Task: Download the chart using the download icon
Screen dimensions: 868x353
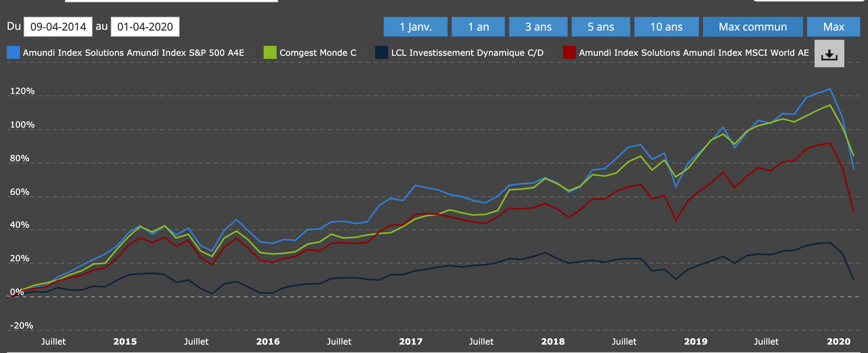Action: click(x=829, y=53)
